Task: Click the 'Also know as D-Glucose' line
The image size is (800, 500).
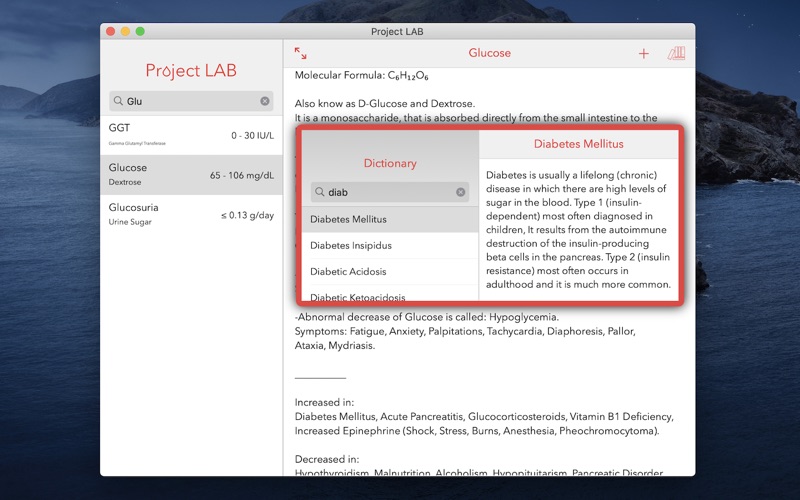Action: click(x=385, y=104)
